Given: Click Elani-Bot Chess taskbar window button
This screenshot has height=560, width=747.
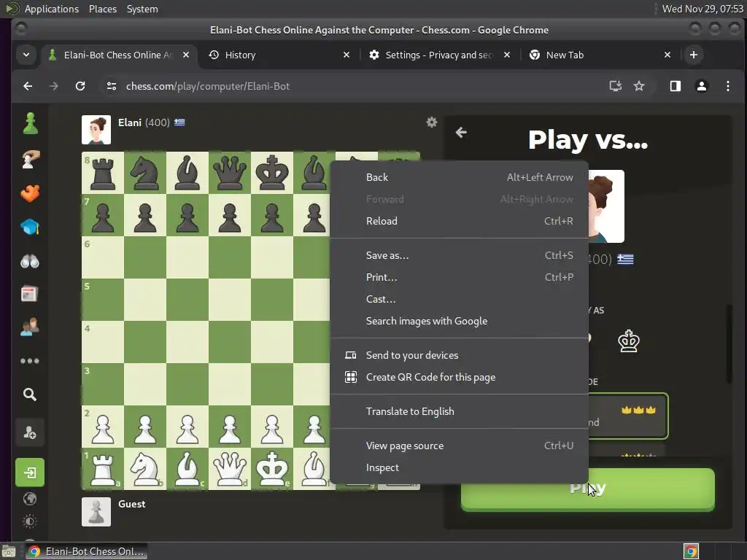Looking at the screenshot, I should [88, 551].
